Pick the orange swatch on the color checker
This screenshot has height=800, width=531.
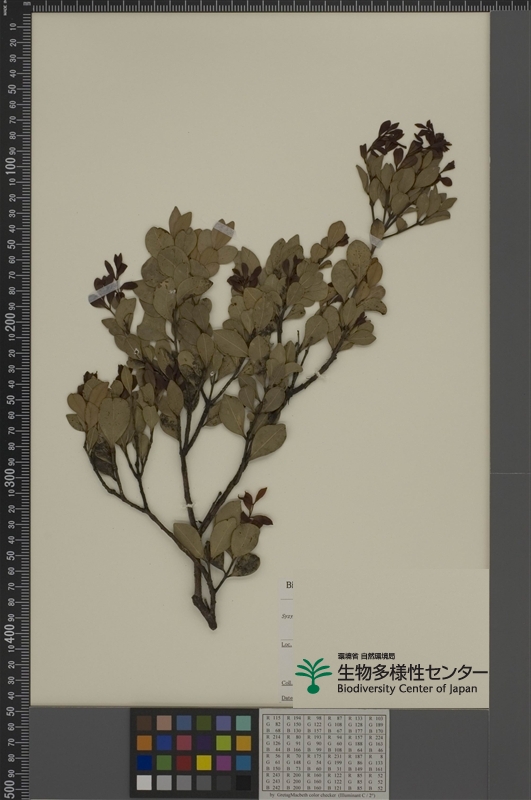tap(144, 743)
